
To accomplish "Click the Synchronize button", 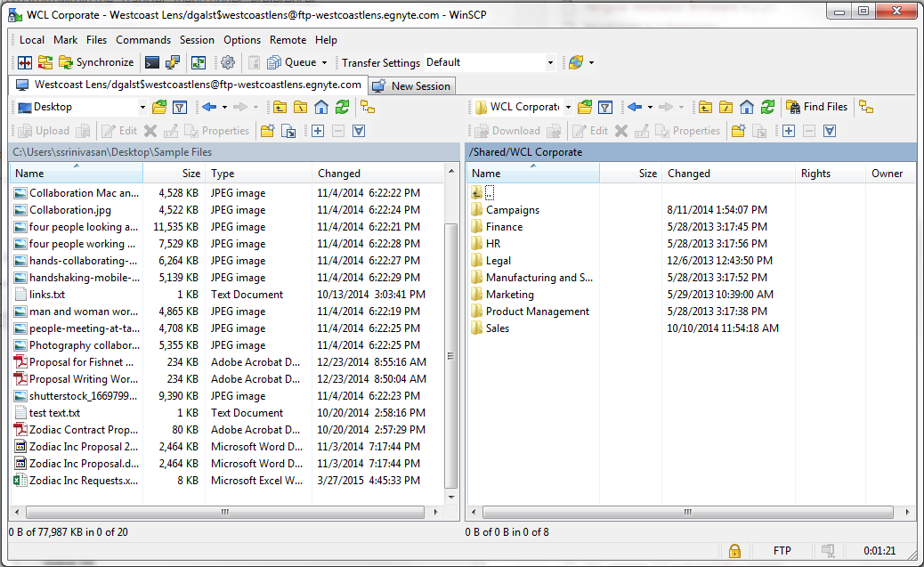I will coord(96,62).
